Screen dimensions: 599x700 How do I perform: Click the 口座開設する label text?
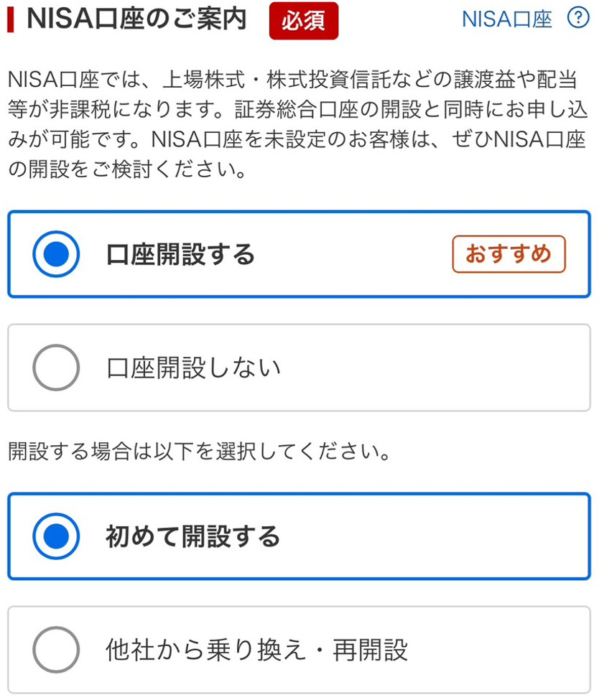coord(180,254)
